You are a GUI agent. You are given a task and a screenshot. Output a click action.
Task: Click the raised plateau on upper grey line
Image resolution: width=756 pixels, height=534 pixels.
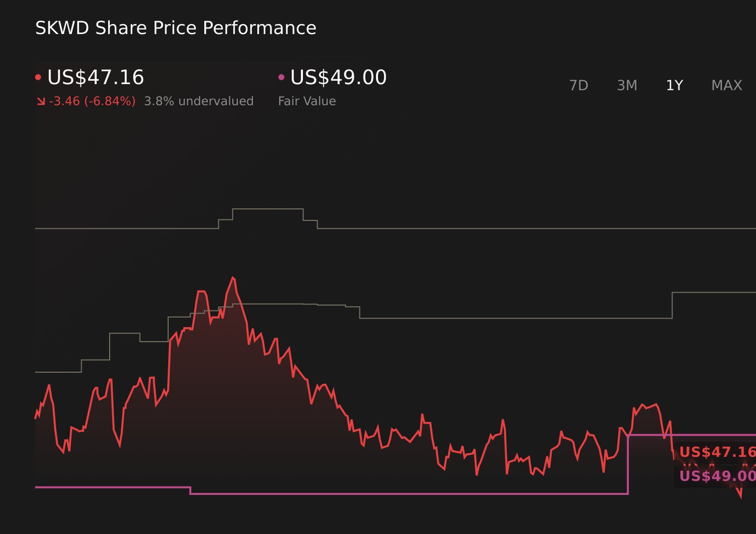click(268, 209)
